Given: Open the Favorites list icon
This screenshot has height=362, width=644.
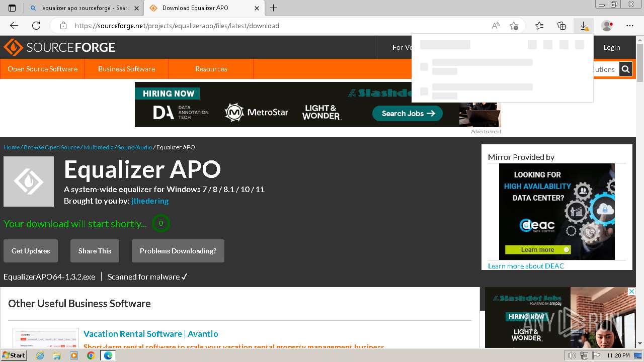Looking at the screenshot, I should coord(539,26).
